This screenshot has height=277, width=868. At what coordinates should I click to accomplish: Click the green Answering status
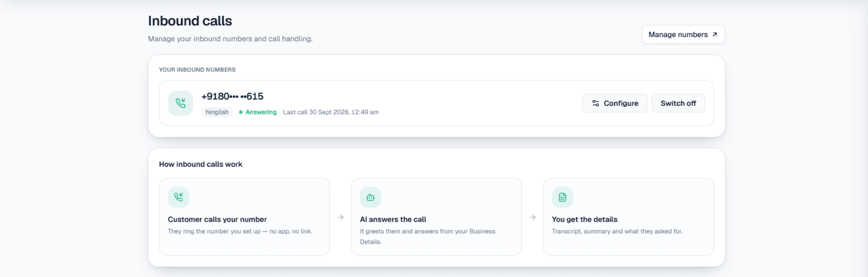(258, 112)
